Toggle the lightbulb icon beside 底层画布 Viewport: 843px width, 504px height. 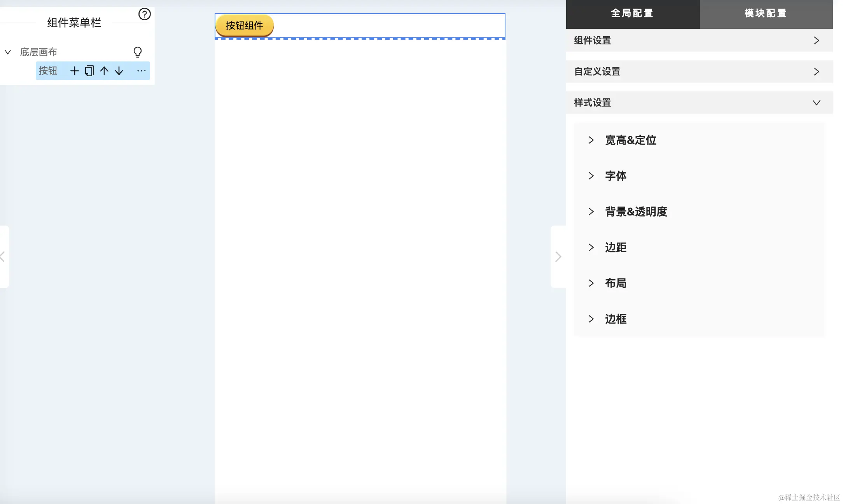pyautogui.click(x=137, y=52)
